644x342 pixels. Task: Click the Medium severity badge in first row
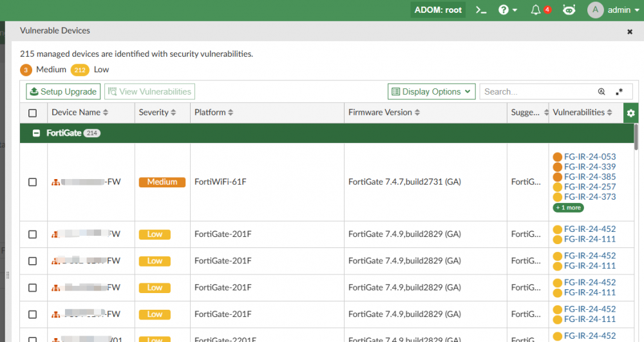coord(162,182)
